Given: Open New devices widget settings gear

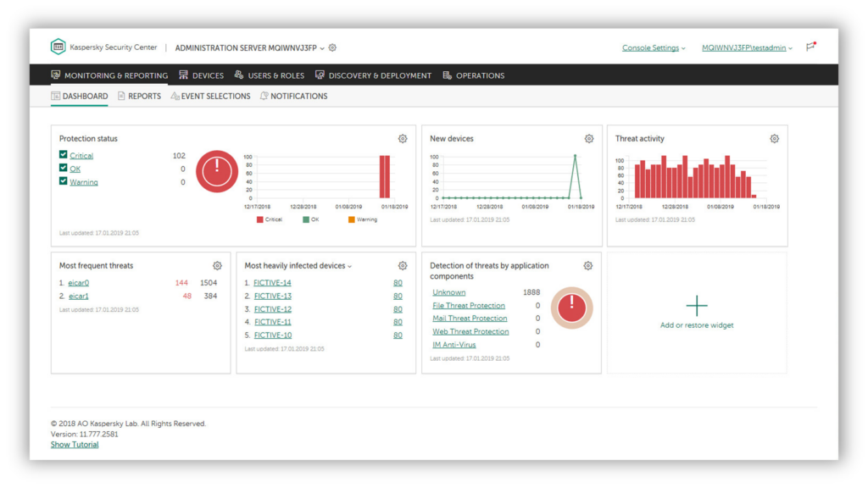Looking at the screenshot, I should click(588, 139).
